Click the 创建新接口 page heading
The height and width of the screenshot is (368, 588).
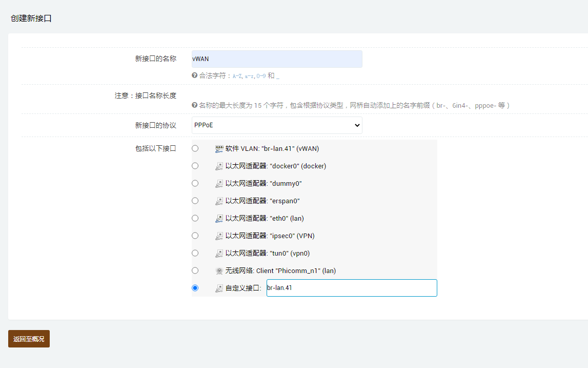[x=31, y=18]
